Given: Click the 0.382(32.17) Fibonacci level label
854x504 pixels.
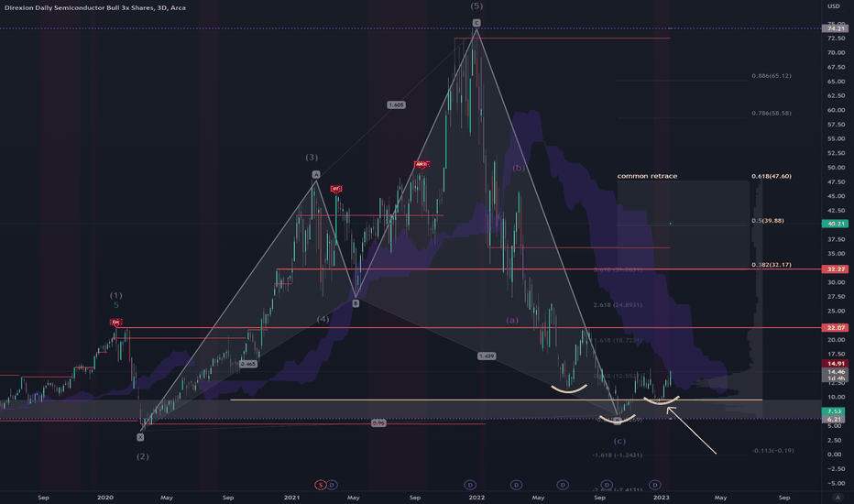Looking at the screenshot, I should coord(772,265).
